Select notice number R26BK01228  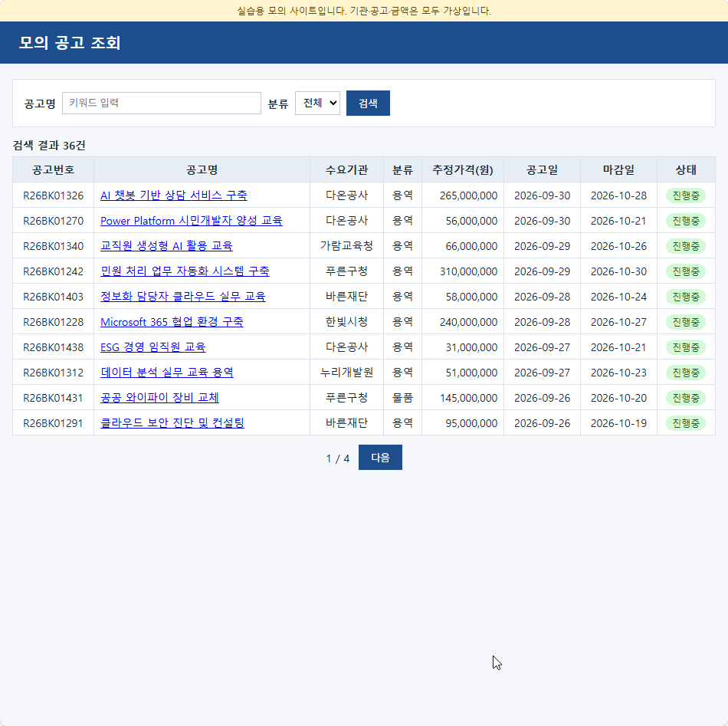pyautogui.click(x=54, y=322)
